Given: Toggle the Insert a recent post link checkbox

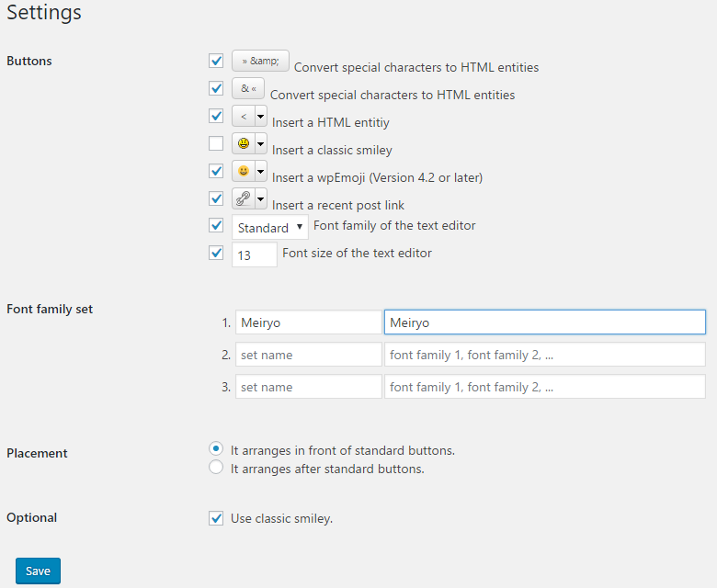Looking at the screenshot, I should coord(216,198).
